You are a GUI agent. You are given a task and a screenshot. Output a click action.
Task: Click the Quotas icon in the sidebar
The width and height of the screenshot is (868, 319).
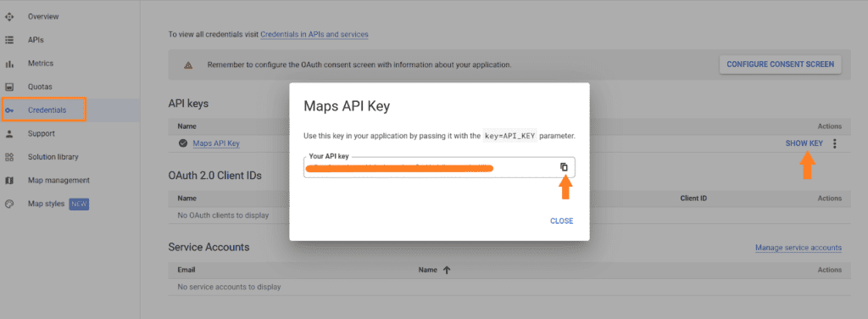(x=8, y=87)
